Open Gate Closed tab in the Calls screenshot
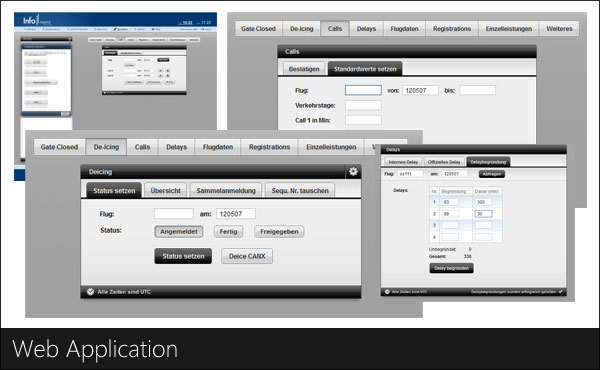 click(x=258, y=29)
